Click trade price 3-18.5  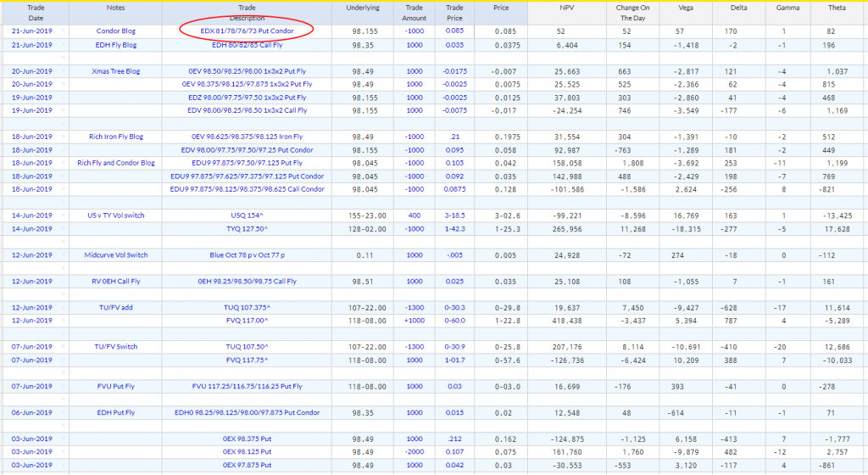[x=455, y=215]
